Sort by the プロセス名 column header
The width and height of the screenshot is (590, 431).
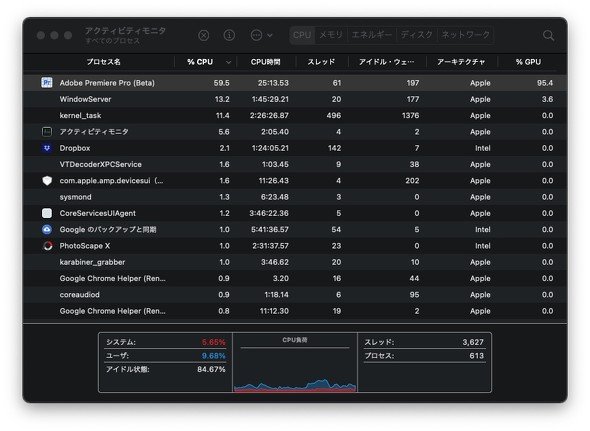pos(103,62)
